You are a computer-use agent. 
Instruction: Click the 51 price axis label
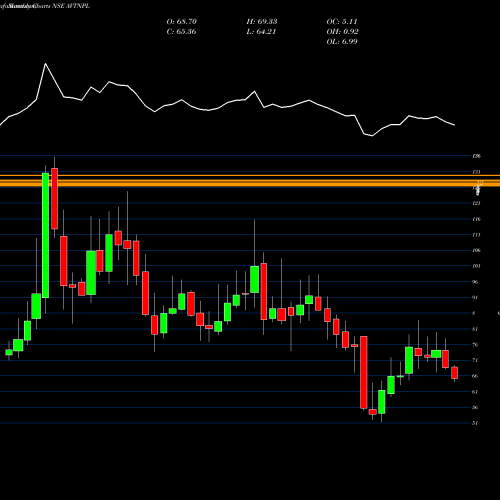click(x=475, y=423)
